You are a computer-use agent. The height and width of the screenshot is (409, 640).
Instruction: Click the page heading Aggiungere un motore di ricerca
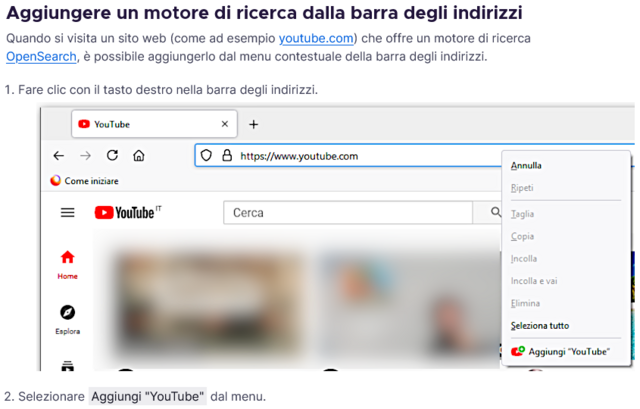coord(264,12)
